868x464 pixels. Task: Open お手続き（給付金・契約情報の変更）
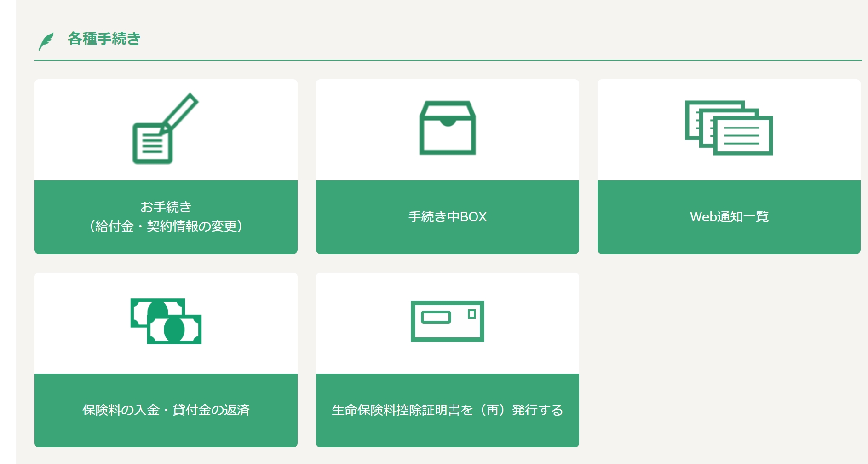(x=166, y=217)
